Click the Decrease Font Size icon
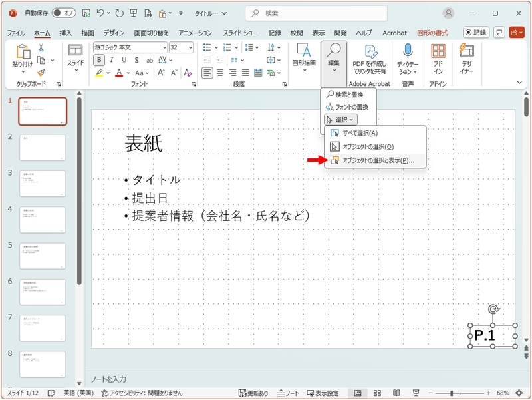The image size is (532, 400). click(x=174, y=73)
